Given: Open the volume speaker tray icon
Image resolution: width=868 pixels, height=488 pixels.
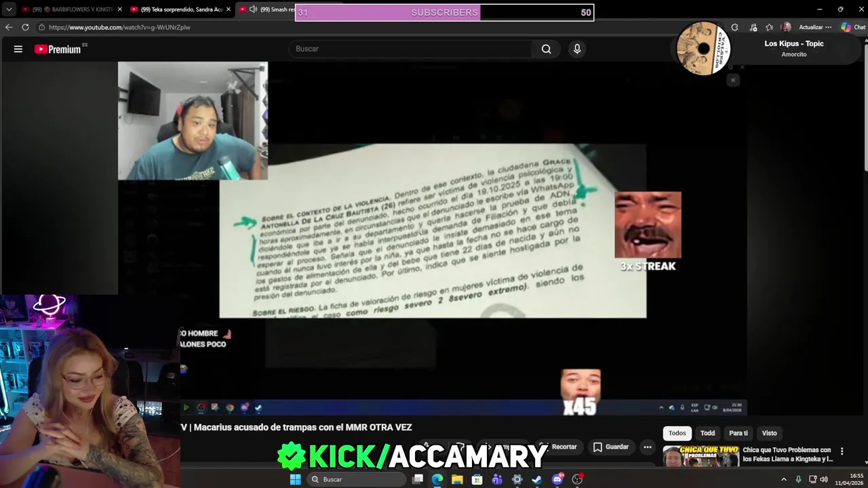Looking at the screenshot, I should [x=824, y=479].
